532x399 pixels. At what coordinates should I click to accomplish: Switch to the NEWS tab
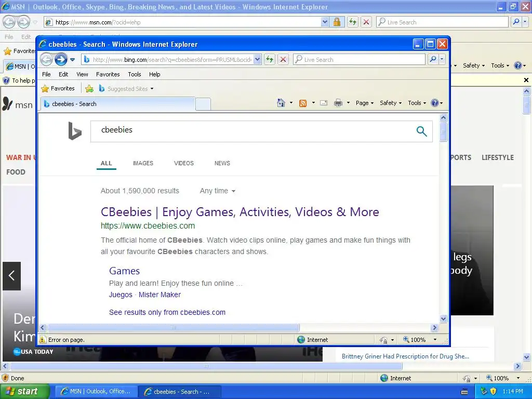[222, 163]
